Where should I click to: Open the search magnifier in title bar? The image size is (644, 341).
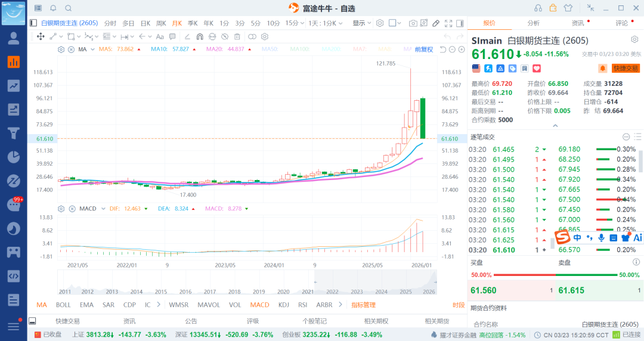68,8
